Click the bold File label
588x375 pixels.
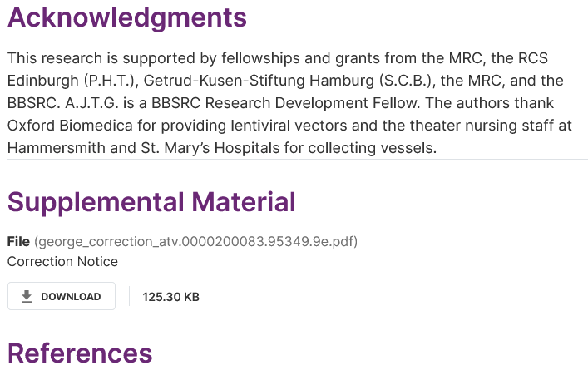[18, 242]
